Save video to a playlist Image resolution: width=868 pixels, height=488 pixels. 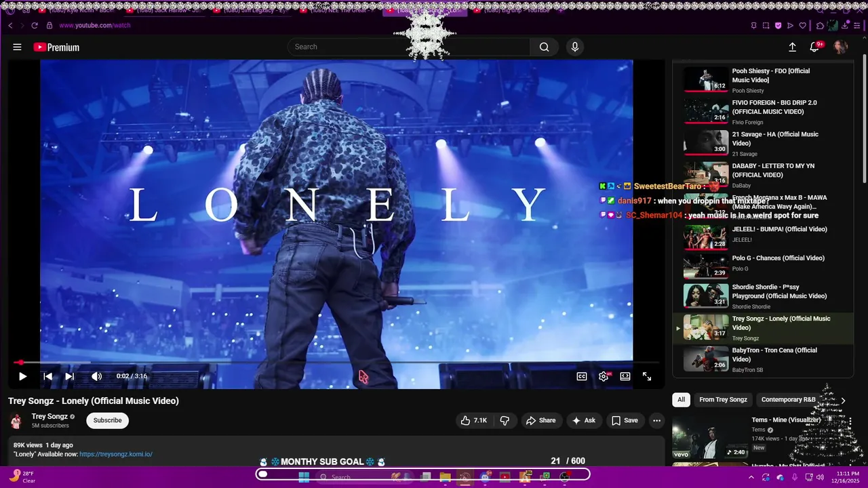tap(625, 420)
